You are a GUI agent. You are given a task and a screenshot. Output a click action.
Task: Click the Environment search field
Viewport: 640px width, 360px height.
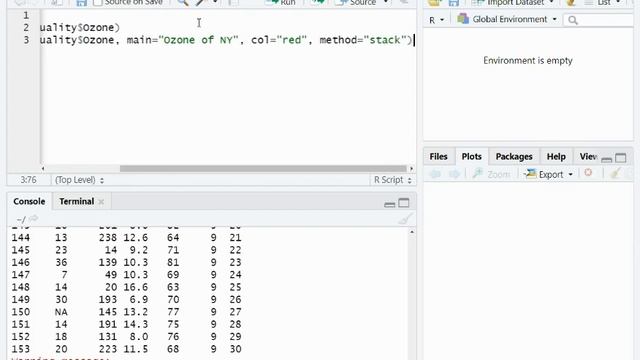(598, 20)
